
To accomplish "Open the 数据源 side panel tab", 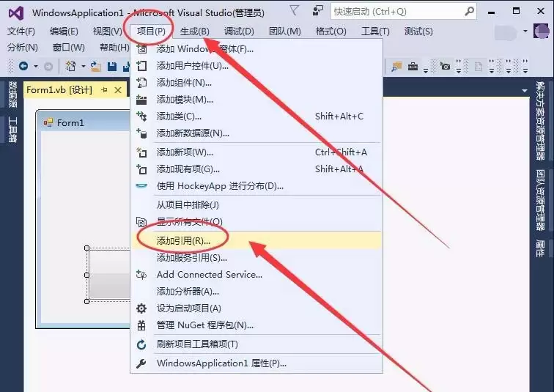I will [x=12, y=94].
